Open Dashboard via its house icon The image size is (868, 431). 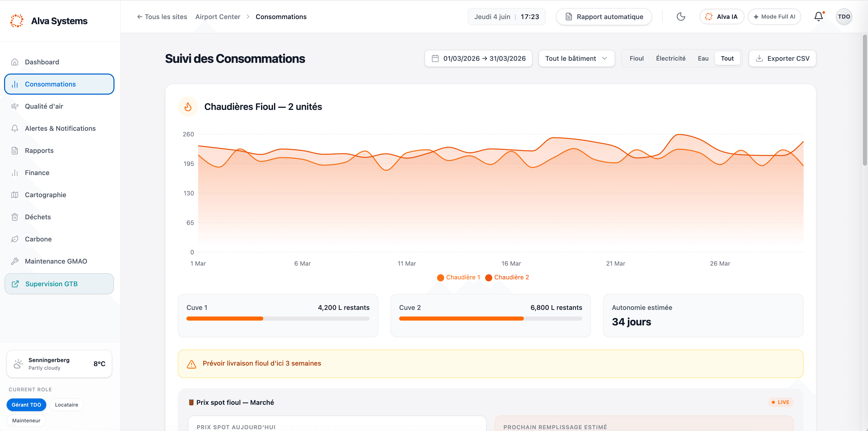click(15, 62)
